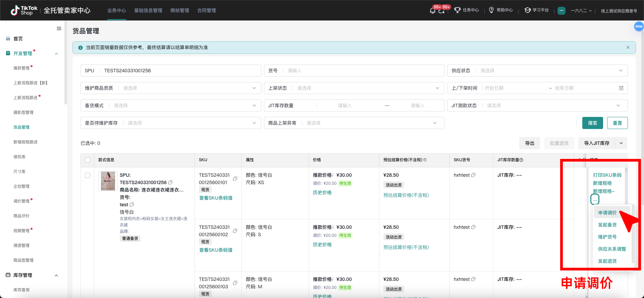
Task: Copy hxhtest in the XS row
Action: [473, 175]
